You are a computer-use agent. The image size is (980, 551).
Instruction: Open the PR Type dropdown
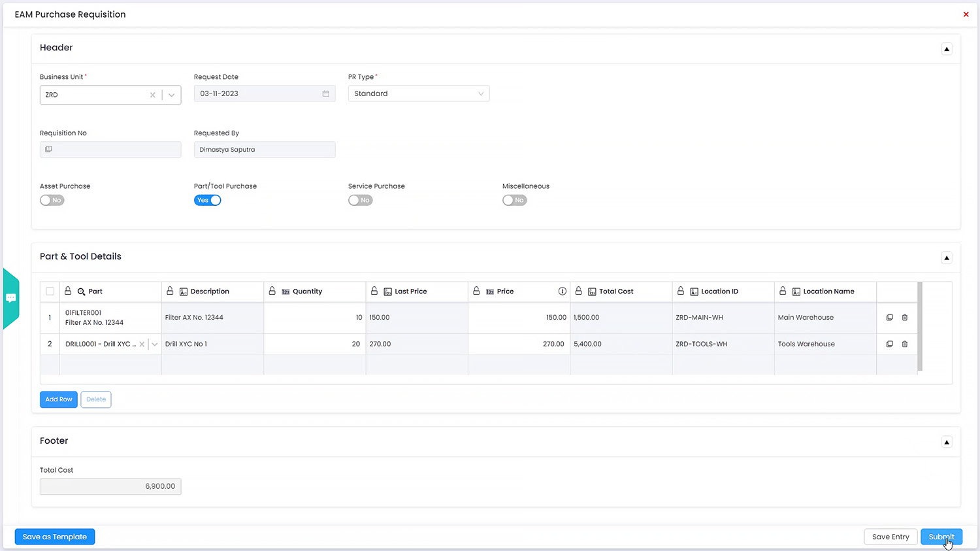[x=418, y=93]
